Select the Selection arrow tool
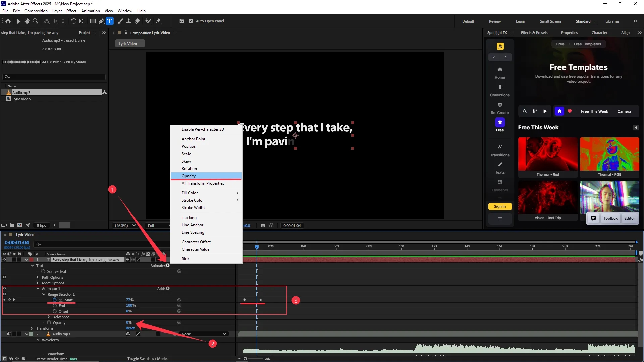This screenshot has height=362, width=644. coord(19,21)
